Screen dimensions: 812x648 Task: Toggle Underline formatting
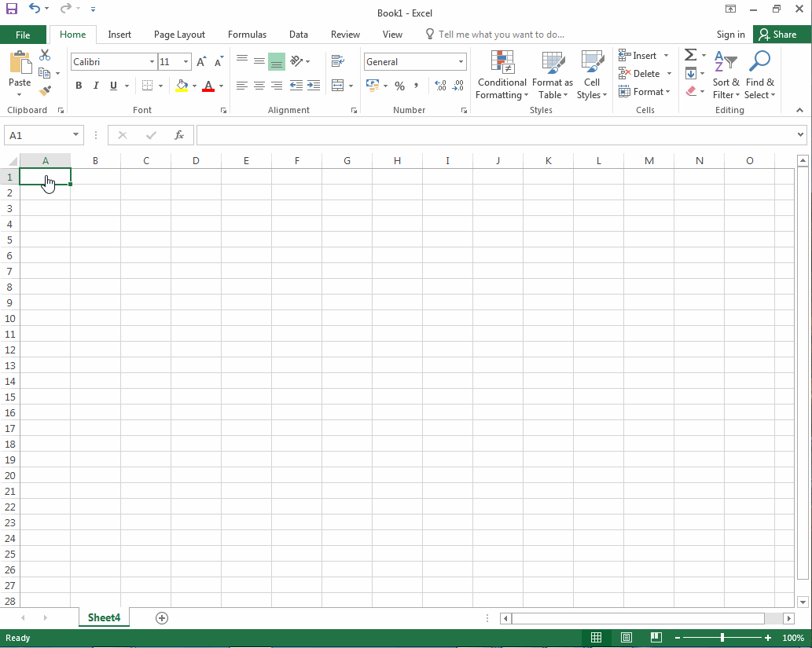click(x=113, y=86)
